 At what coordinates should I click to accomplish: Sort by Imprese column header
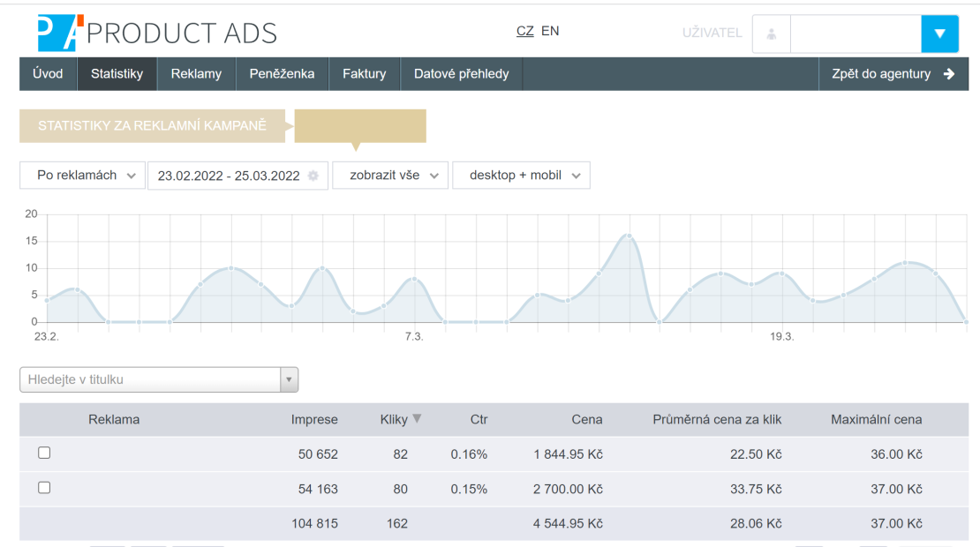pos(314,420)
